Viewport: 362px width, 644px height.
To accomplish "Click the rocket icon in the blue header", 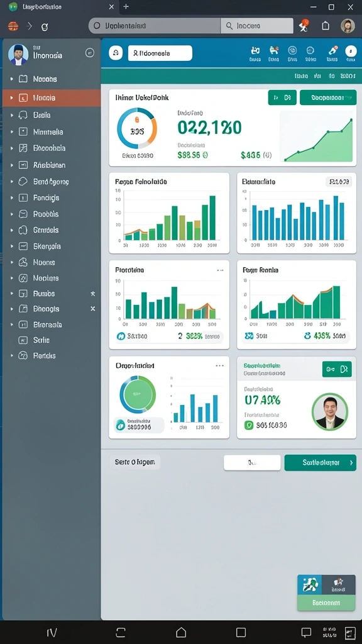I will (332, 50).
